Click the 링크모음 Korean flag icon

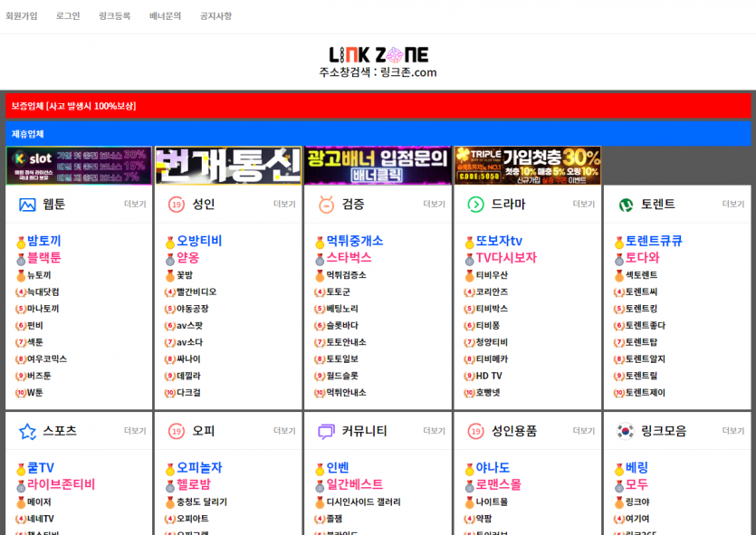pos(626,431)
